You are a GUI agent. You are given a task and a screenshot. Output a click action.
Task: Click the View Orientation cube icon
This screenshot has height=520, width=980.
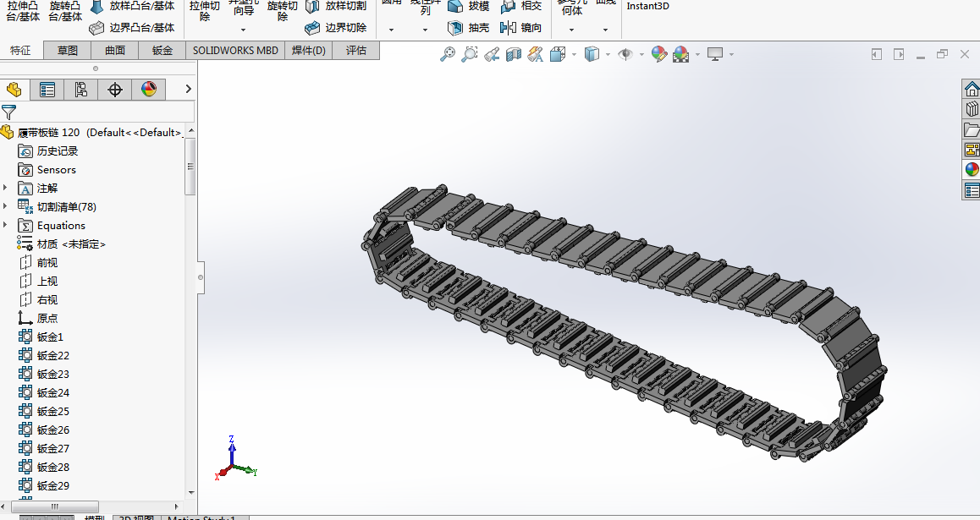[x=558, y=54]
